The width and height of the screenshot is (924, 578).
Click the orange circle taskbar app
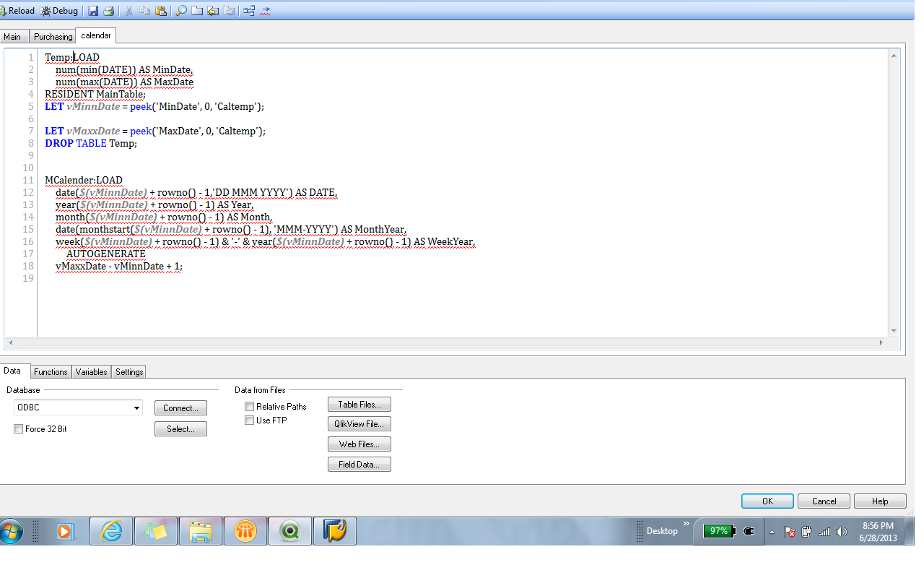point(245,532)
